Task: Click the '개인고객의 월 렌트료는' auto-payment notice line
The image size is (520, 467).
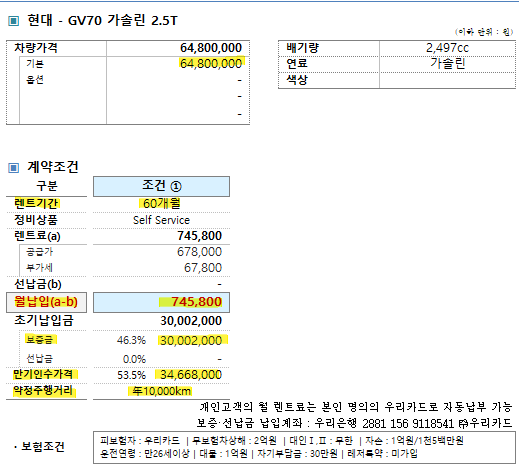Action: tap(356, 407)
